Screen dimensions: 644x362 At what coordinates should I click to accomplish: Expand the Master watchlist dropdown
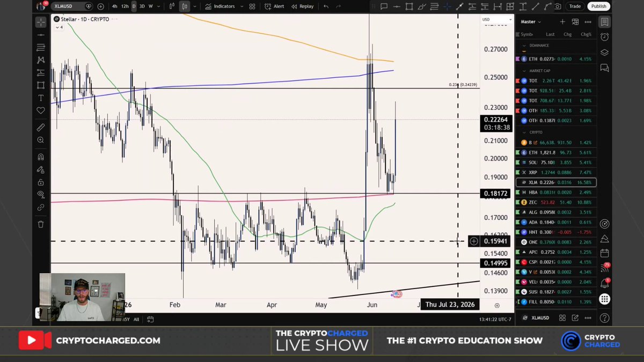[531, 22]
